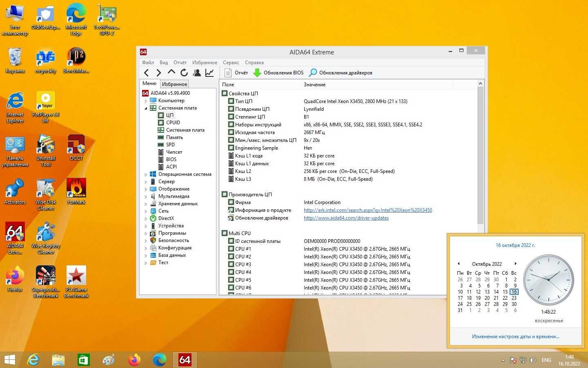Expand the Компьютер tree node
Screen dimensions: 588x368
click(146, 101)
